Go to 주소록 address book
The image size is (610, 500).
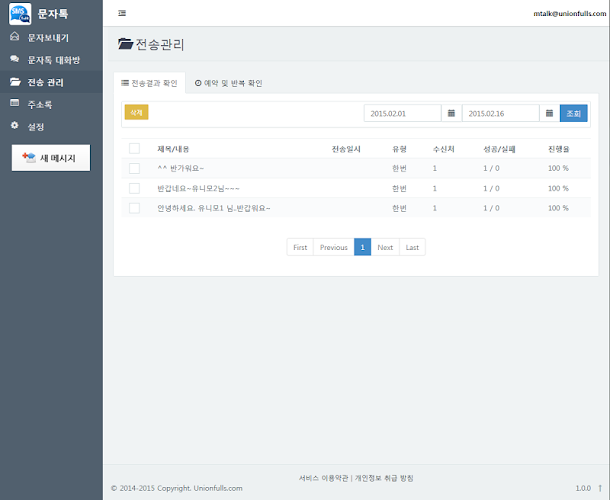[x=42, y=104]
